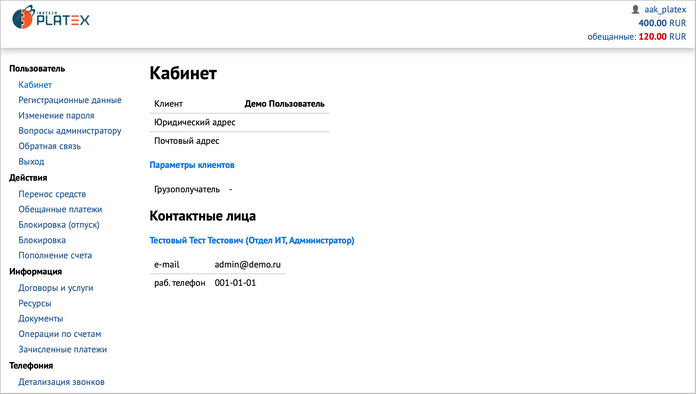Click the promised 120.00 RUR amount
Viewport: 696px width, 394px height.
(662, 36)
